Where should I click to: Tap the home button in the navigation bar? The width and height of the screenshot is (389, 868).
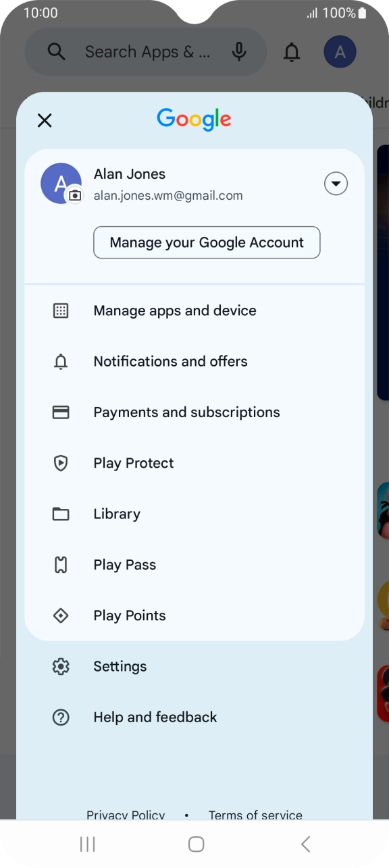coord(194,843)
